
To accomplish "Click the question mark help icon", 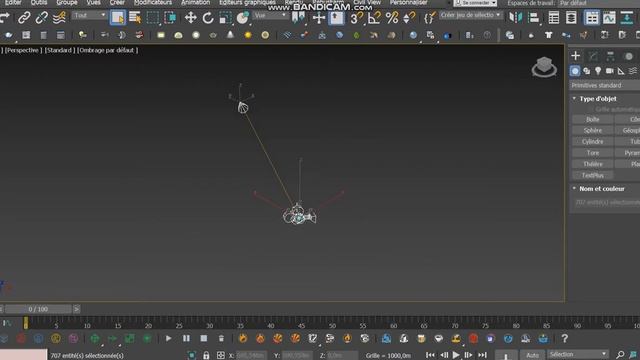I will 564,338.
